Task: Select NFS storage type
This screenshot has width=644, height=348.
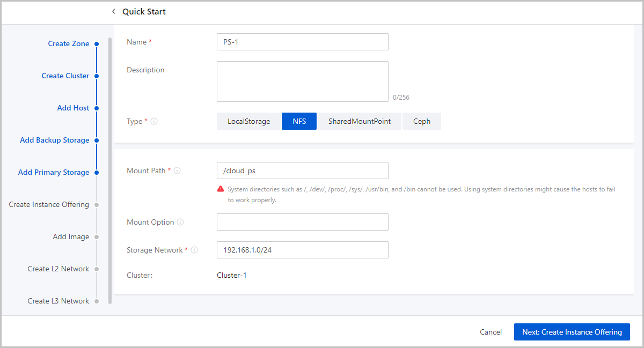Action: tap(299, 121)
